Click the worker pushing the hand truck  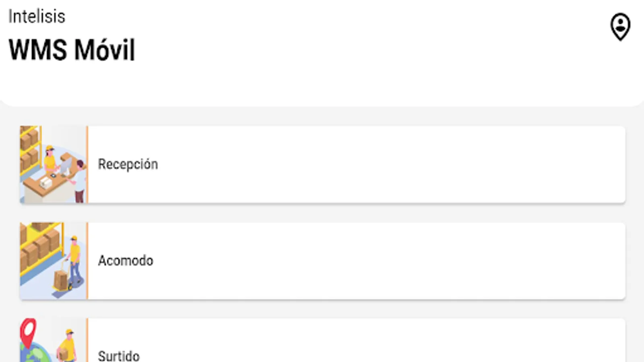[74, 259]
